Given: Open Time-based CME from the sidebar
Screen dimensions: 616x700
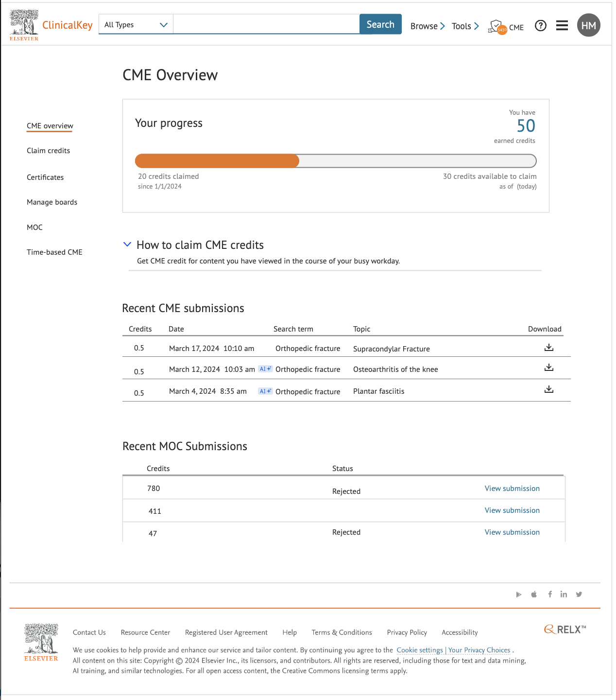Looking at the screenshot, I should (x=54, y=252).
